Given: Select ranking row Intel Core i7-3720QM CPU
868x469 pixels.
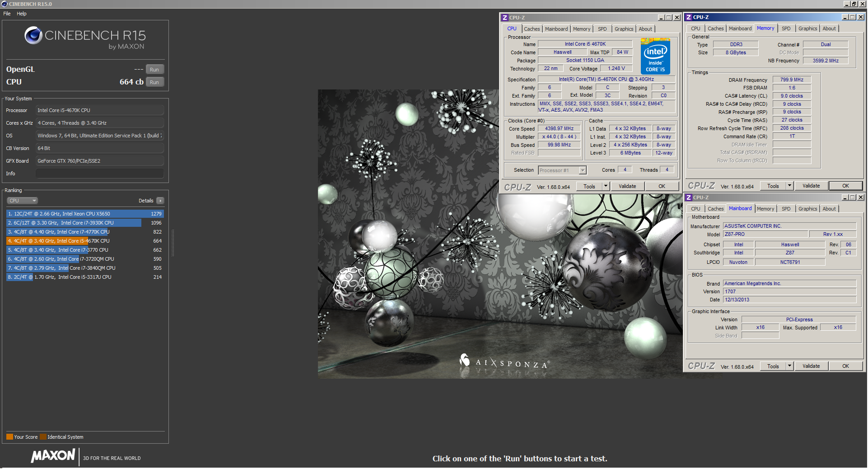Looking at the screenshot, I should (x=85, y=259).
